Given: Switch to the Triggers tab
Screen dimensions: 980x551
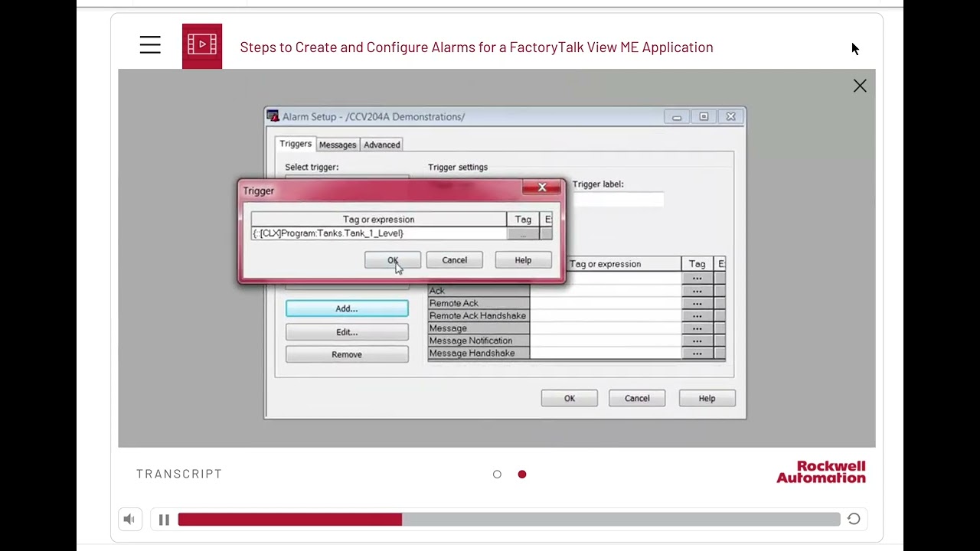Looking at the screenshot, I should [x=296, y=144].
